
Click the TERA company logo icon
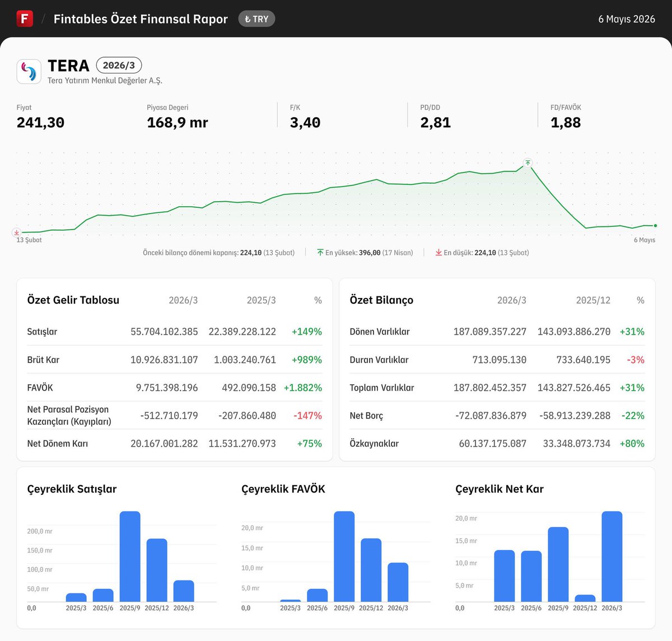pyautogui.click(x=29, y=71)
